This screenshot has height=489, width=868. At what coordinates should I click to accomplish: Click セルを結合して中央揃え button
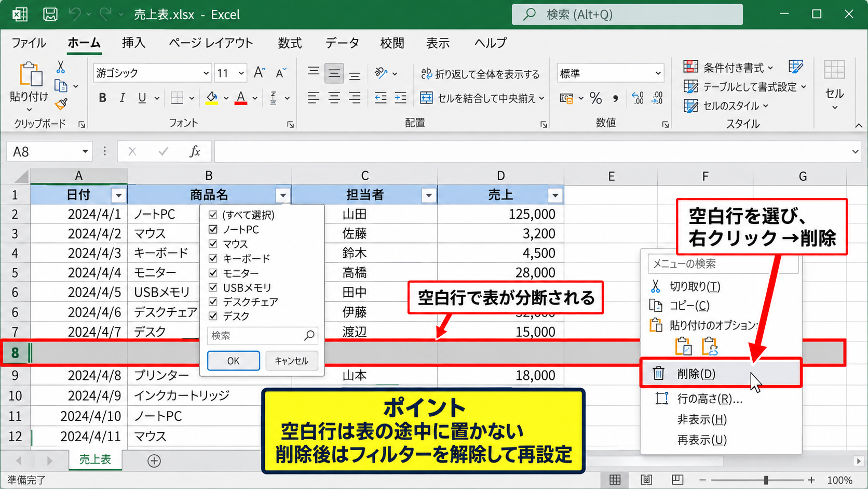482,98
